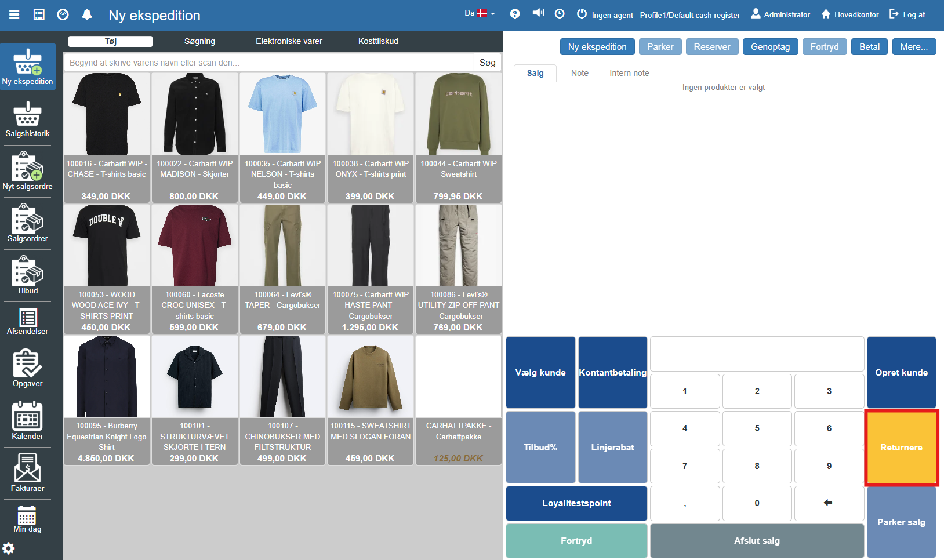Select the Hovedkontor location
944x560 pixels.
[x=850, y=14]
